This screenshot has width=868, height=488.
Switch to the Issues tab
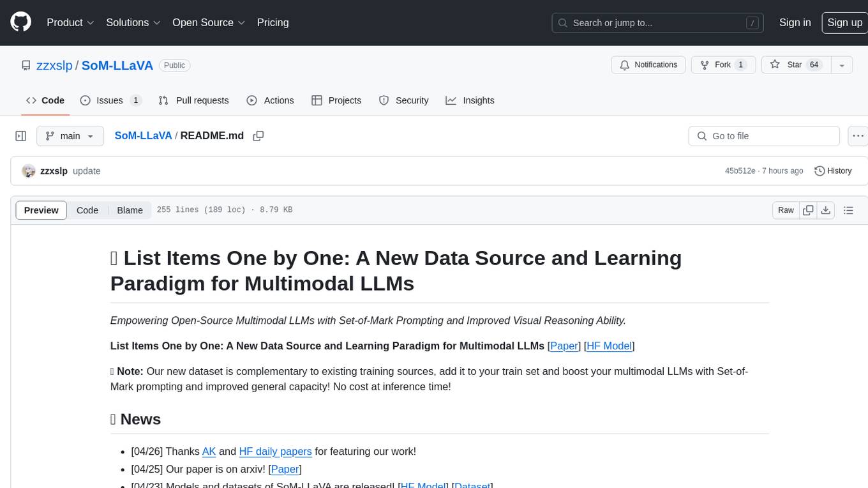pos(110,100)
